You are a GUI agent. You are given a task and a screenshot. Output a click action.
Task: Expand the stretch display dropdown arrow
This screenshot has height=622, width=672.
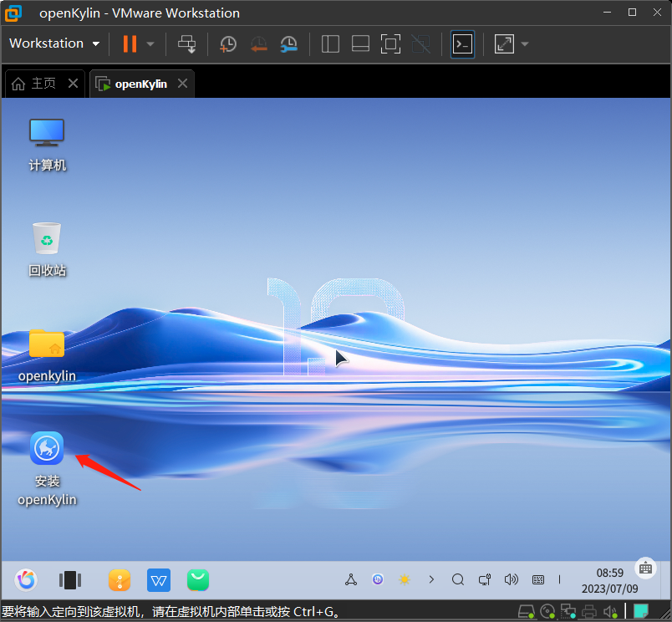[x=525, y=43]
